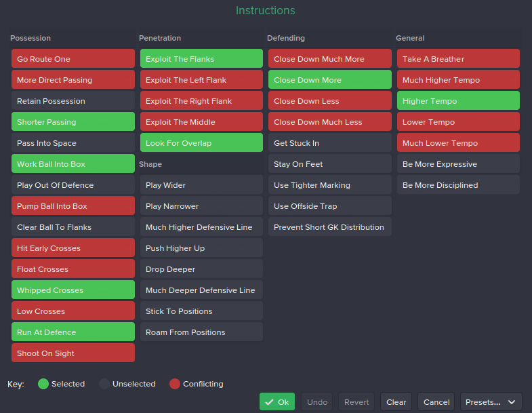
Task: Select Roam From Positions
Action: click(201, 332)
